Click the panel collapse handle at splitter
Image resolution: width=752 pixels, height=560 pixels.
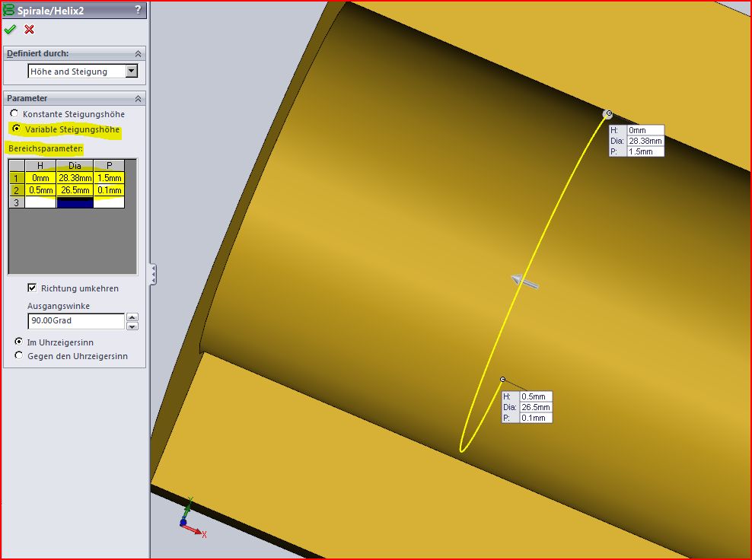click(x=153, y=274)
